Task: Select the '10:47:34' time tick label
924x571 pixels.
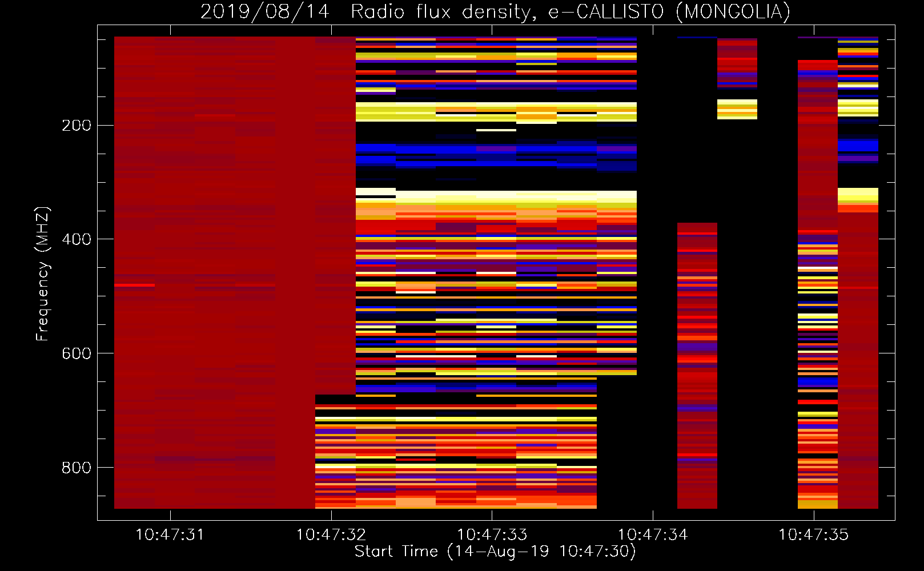Action: click(653, 535)
